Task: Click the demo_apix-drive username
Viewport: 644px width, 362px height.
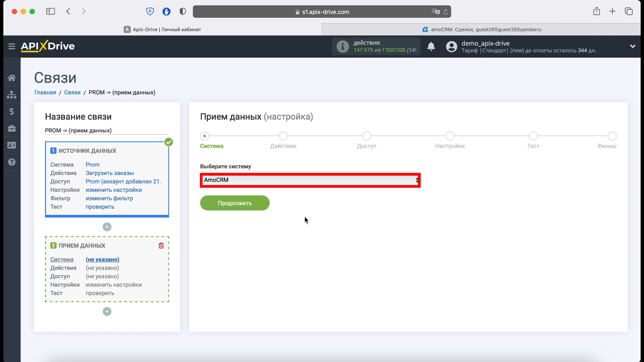Action: tap(485, 43)
